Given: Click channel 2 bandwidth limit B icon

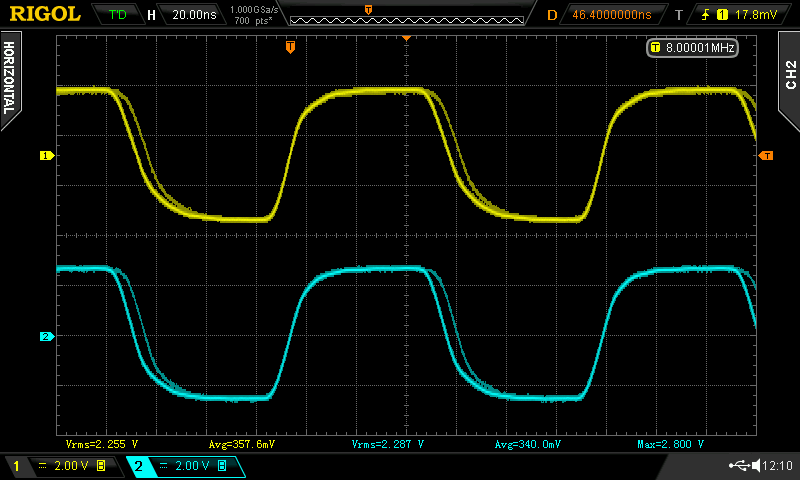Looking at the screenshot, I should click(x=222, y=466).
